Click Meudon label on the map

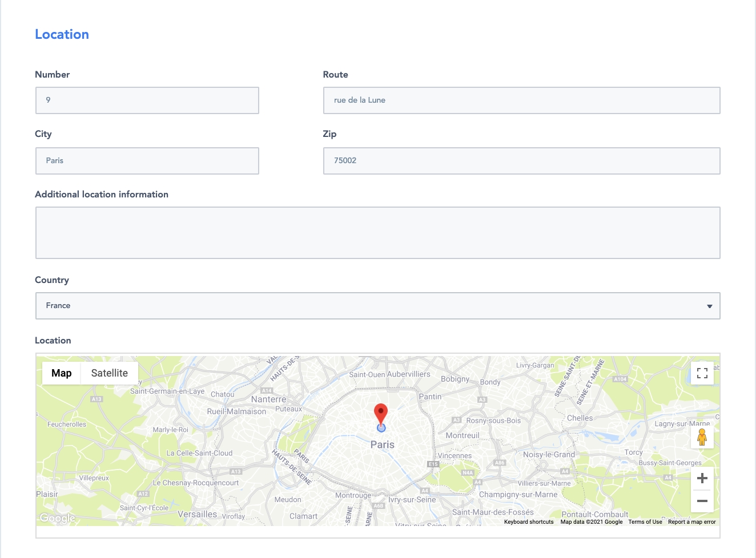[x=288, y=500]
